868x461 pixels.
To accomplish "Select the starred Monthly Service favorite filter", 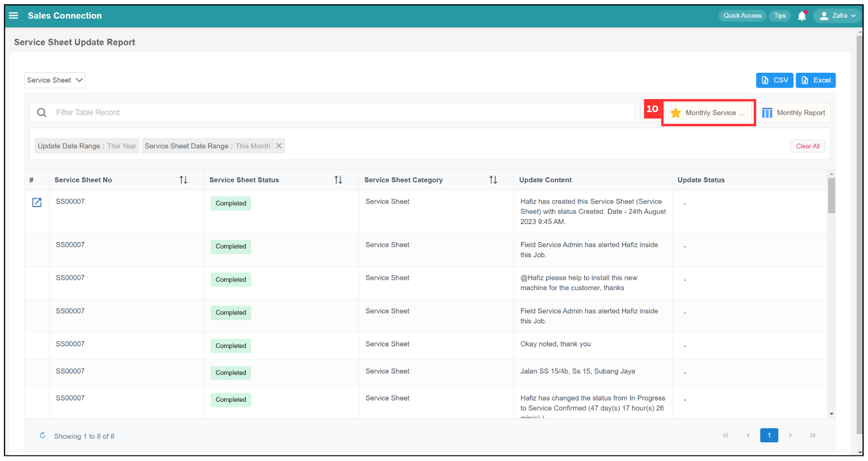I will (x=708, y=112).
